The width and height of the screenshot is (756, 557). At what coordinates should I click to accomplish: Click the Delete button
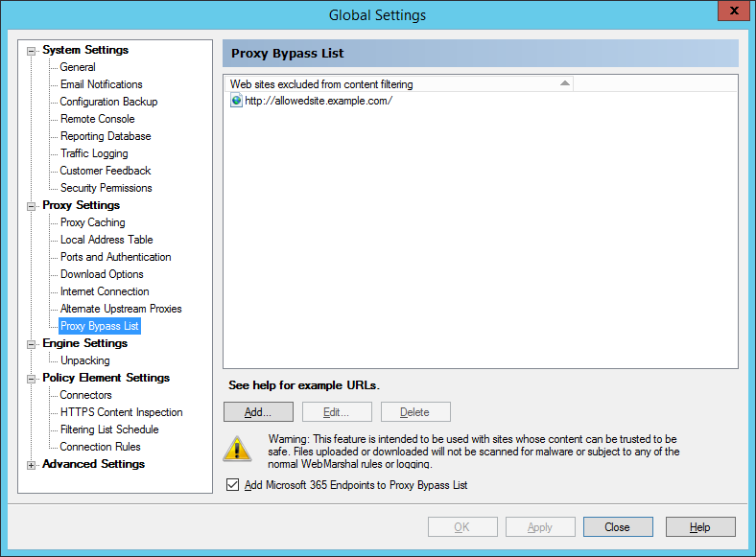click(x=415, y=412)
